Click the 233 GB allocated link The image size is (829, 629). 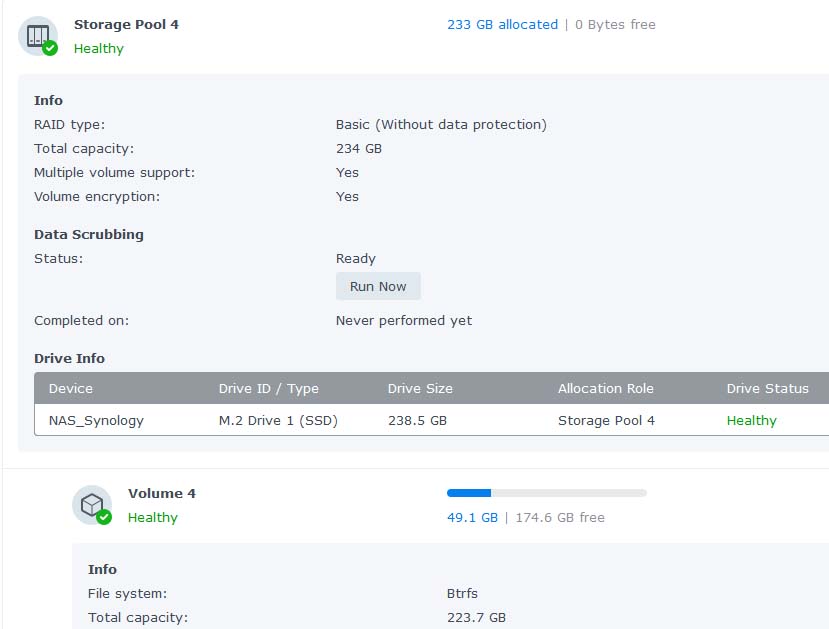pos(502,24)
